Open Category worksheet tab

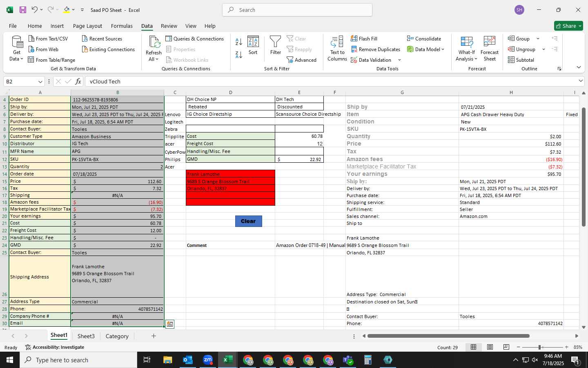coord(117,336)
